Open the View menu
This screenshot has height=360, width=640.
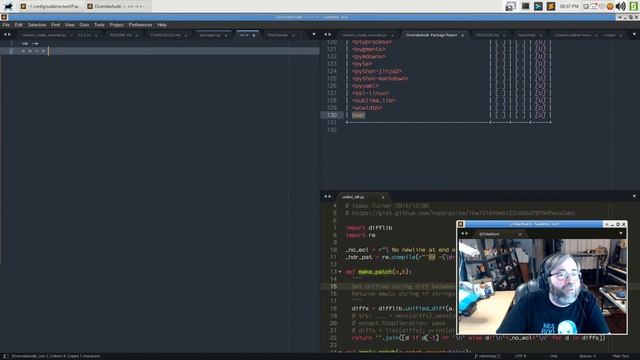(x=70, y=25)
